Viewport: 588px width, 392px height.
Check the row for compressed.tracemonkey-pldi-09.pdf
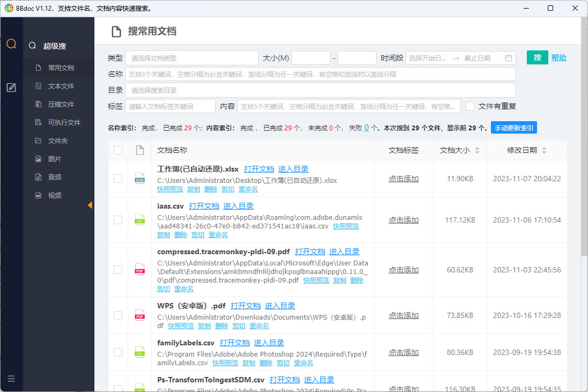118,269
